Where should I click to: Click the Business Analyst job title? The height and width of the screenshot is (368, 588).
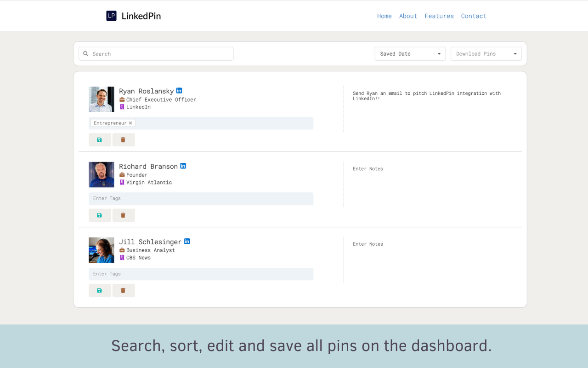pos(151,251)
